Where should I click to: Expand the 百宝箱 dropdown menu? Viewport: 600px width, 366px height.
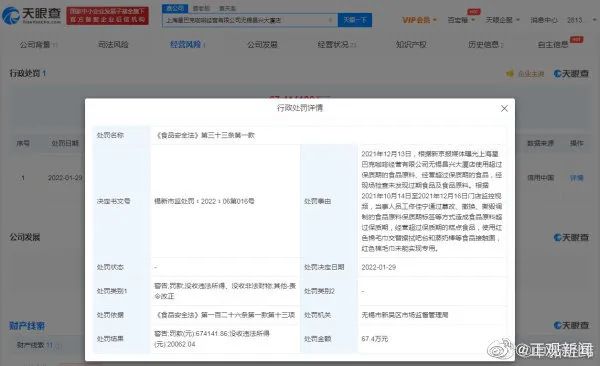point(461,20)
